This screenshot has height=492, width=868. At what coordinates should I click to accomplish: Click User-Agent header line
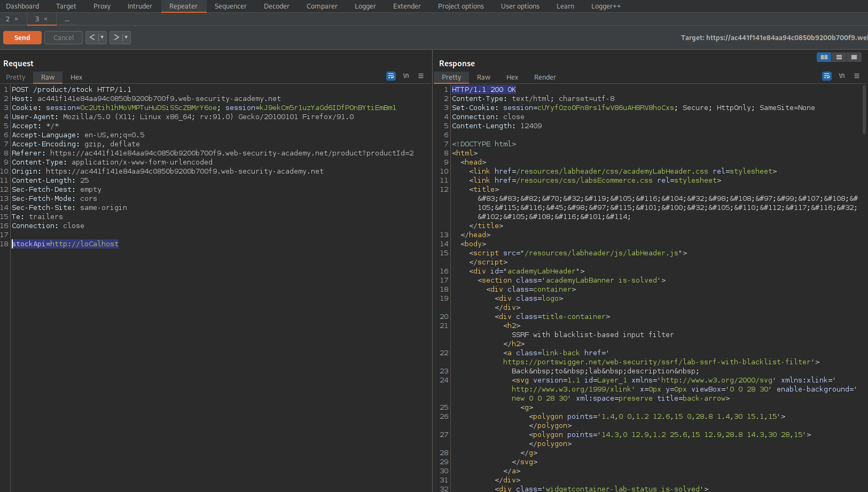pyautogui.click(x=183, y=117)
